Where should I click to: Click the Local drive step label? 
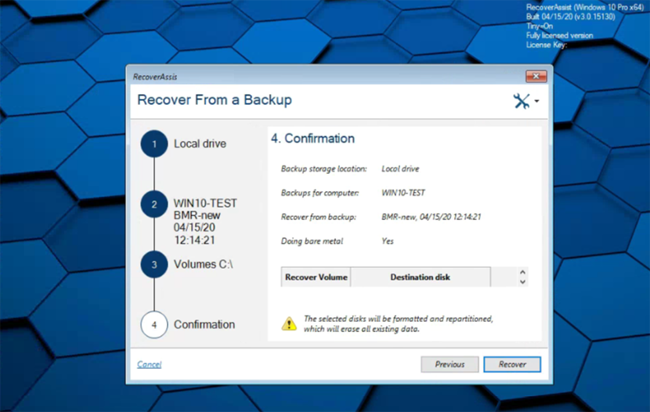pyautogui.click(x=200, y=144)
